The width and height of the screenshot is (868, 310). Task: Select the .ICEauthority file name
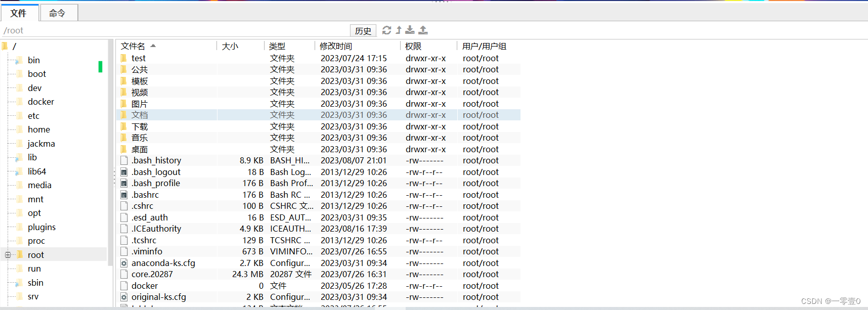pyautogui.click(x=156, y=229)
